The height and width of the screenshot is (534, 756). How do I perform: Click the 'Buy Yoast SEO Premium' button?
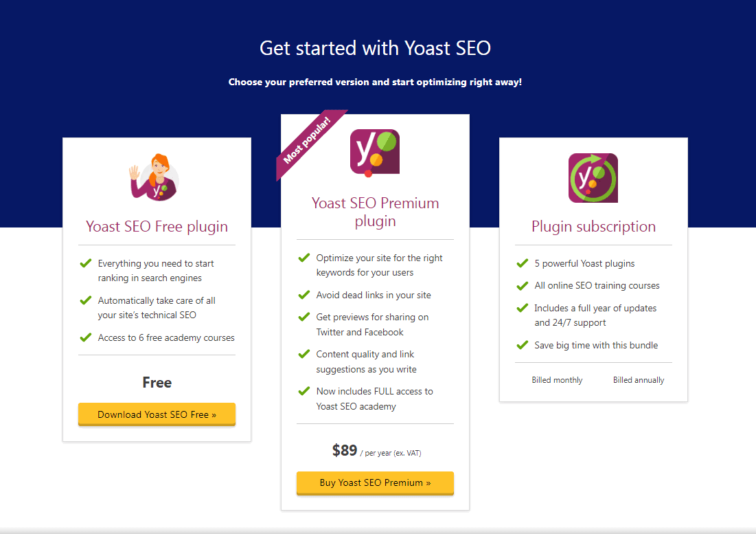[x=375, y=483]
